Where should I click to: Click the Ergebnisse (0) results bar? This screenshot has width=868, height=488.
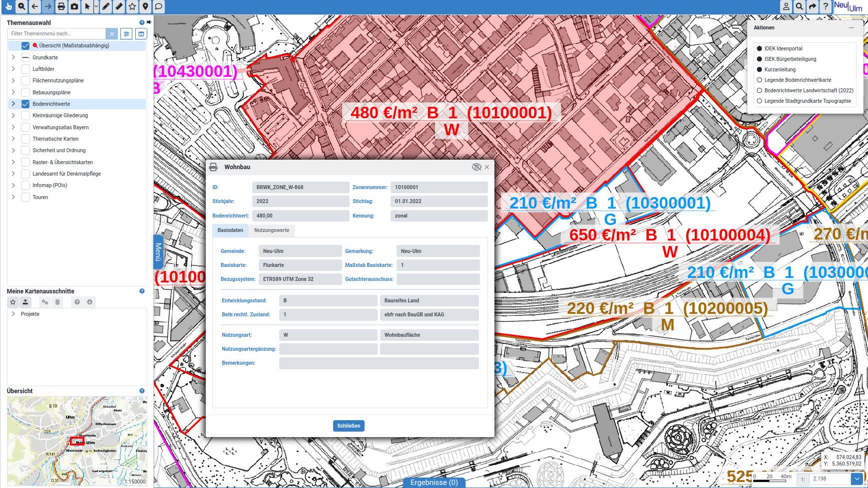[x=434, y=483]
